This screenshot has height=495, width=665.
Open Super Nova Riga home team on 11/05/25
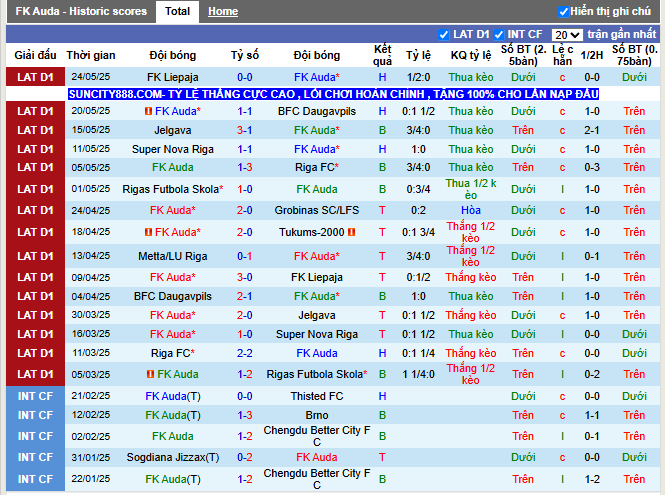173,149
